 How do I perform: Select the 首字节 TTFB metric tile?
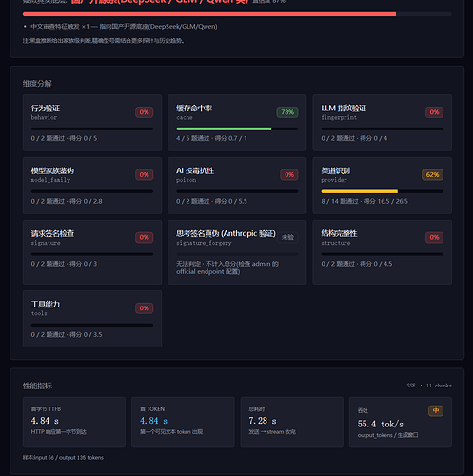[74, 422]
